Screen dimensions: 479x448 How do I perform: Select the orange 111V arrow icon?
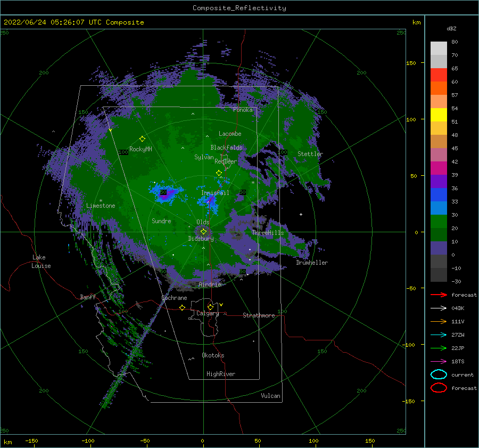[x=439, y=321]
